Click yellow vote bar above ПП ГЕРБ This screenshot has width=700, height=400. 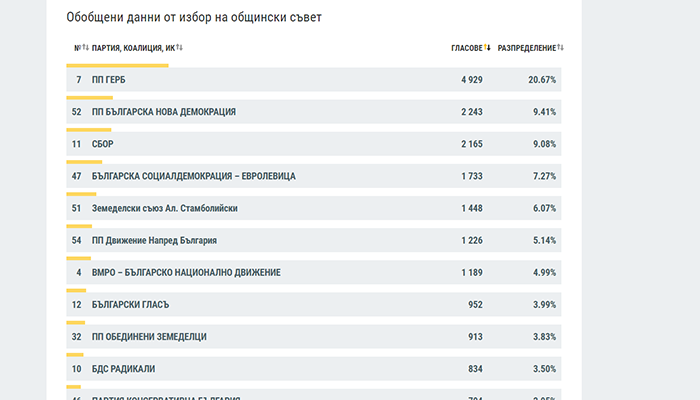click(x=117, y=66)
